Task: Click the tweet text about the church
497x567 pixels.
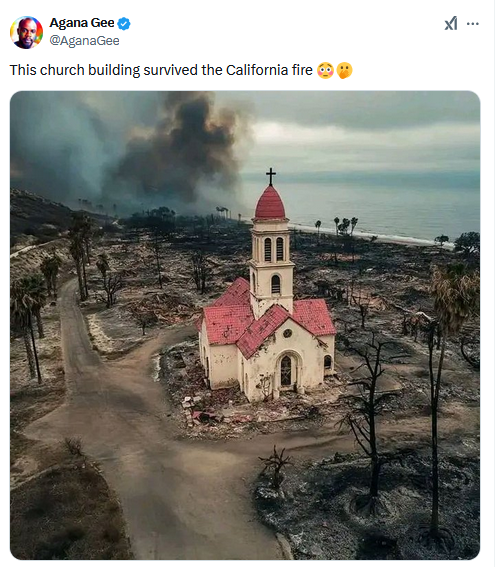Action: 161,70
